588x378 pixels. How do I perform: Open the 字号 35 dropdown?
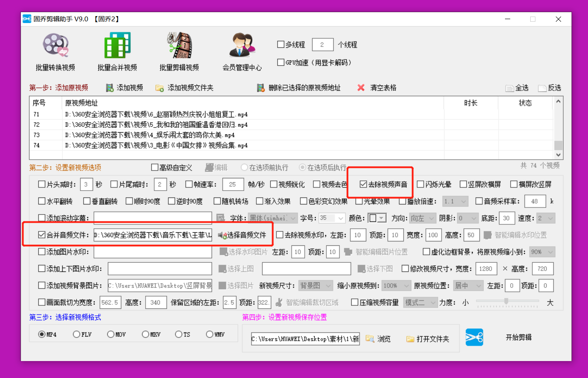[332, 218]
